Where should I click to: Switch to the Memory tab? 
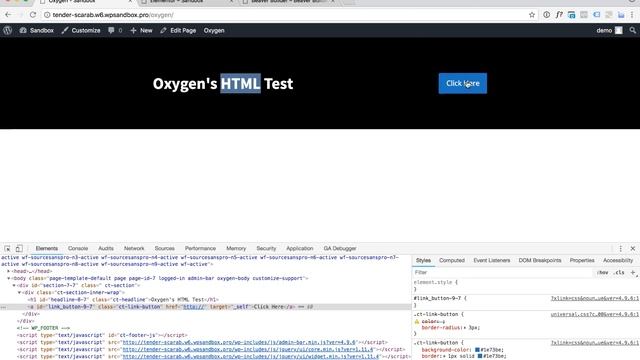tap(236, 248)
